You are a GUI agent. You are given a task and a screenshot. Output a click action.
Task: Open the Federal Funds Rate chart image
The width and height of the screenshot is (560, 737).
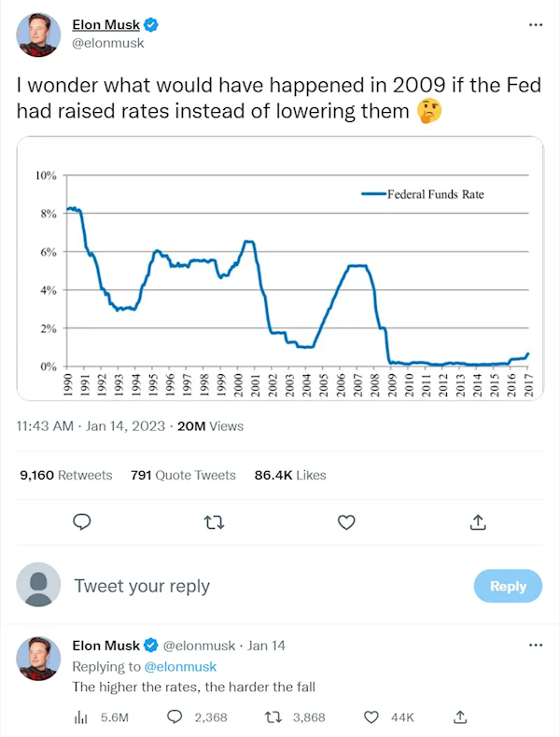[x=280, y=269]
